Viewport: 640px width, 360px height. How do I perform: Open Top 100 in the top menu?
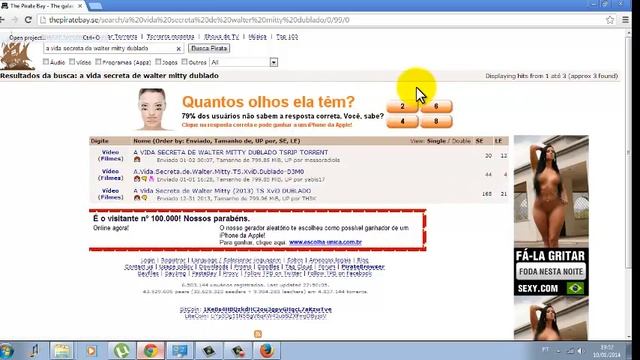(x=287, y=37)
